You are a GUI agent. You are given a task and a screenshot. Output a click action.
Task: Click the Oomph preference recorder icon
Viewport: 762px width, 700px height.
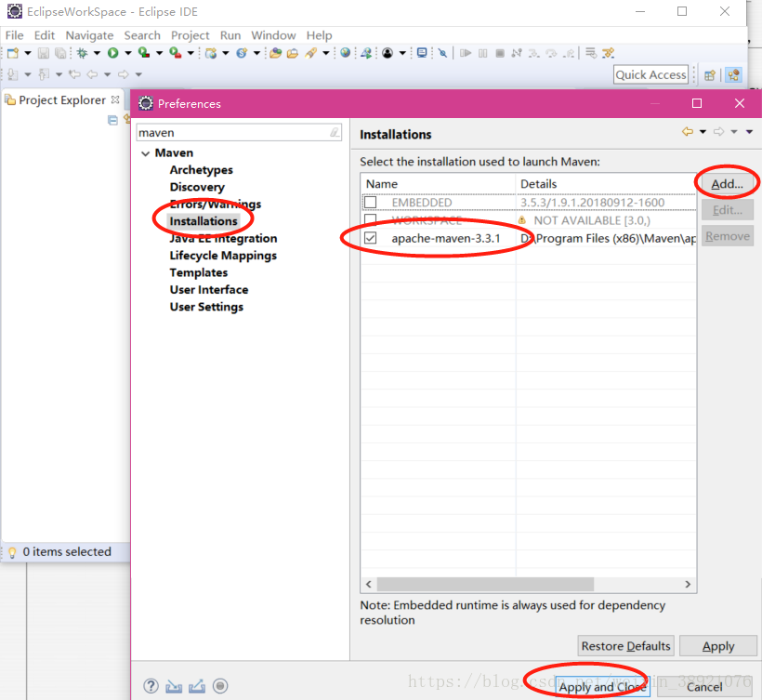(220, 686)
